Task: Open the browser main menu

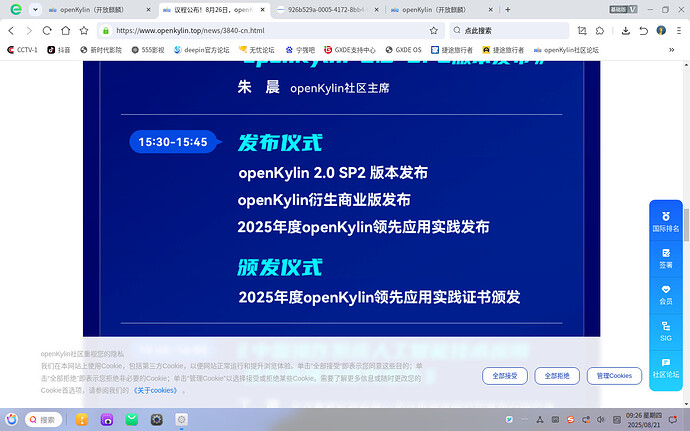Action: click(679, 30)
